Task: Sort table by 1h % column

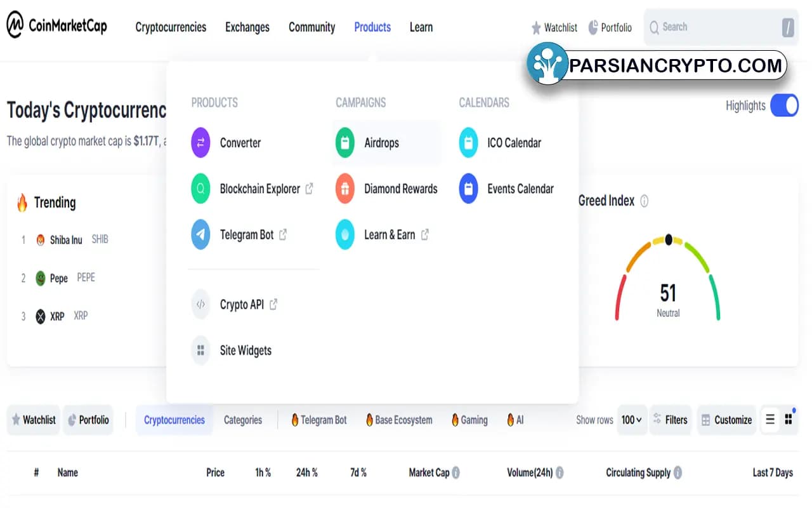Action: coord(263,472)
